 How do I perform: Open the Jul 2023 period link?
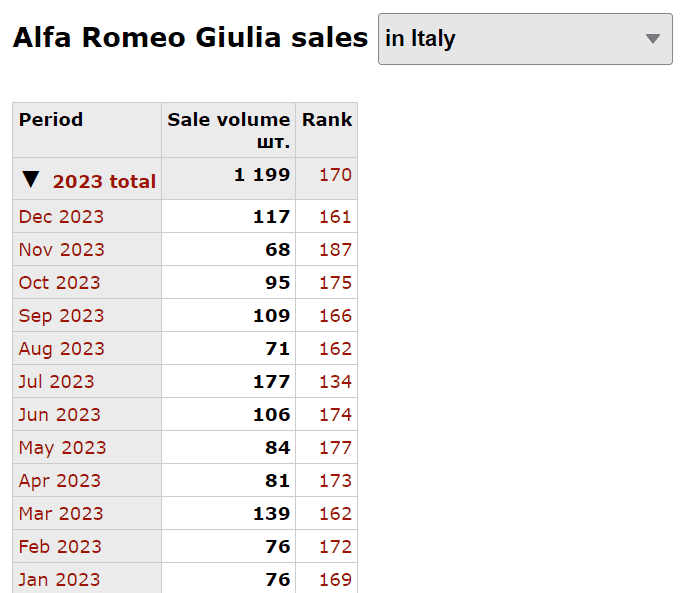click(x=57, y=382)
